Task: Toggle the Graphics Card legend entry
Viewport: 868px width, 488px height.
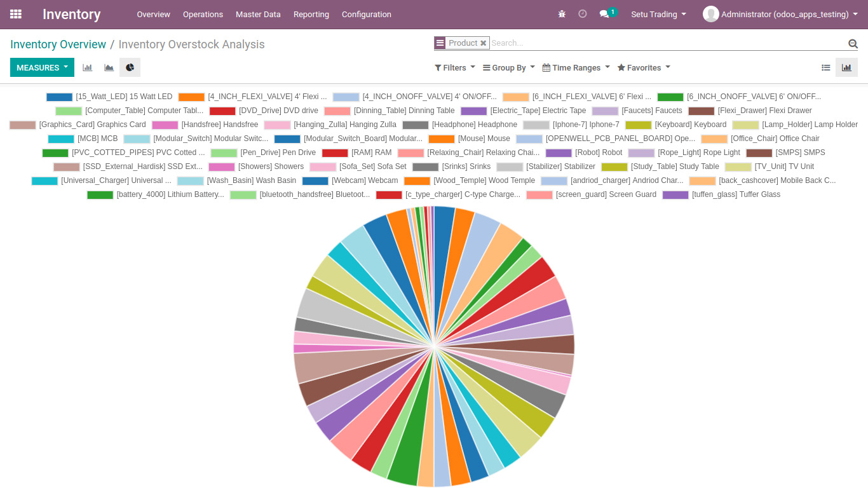Action: pyautogui.click(x=78, y=125)
